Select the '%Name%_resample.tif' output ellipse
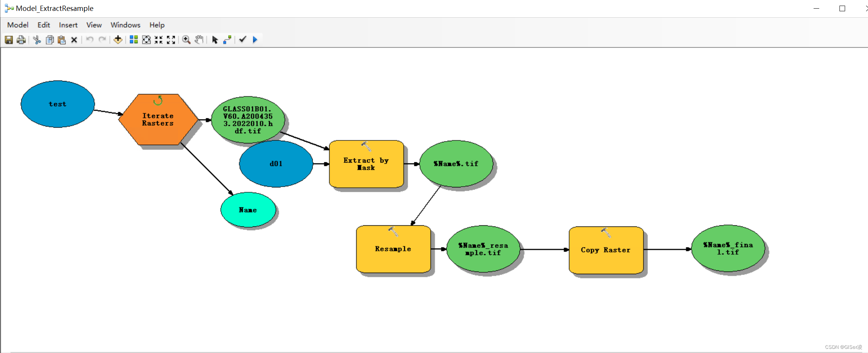This screenshot has width=868, height=353. click(483, 249)
